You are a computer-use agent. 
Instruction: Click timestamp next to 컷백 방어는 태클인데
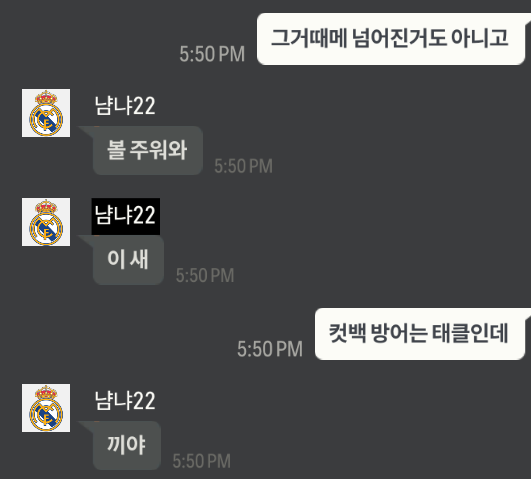tap(270, 349)
